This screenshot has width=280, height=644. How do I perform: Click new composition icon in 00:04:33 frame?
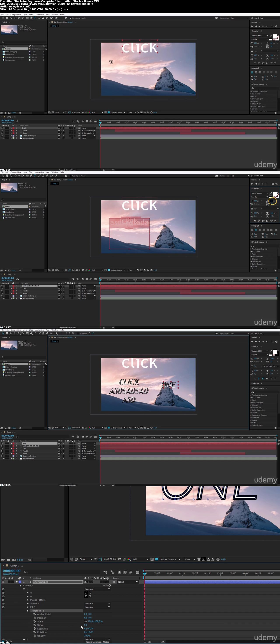pyautogui.click(x=14, y=560)
